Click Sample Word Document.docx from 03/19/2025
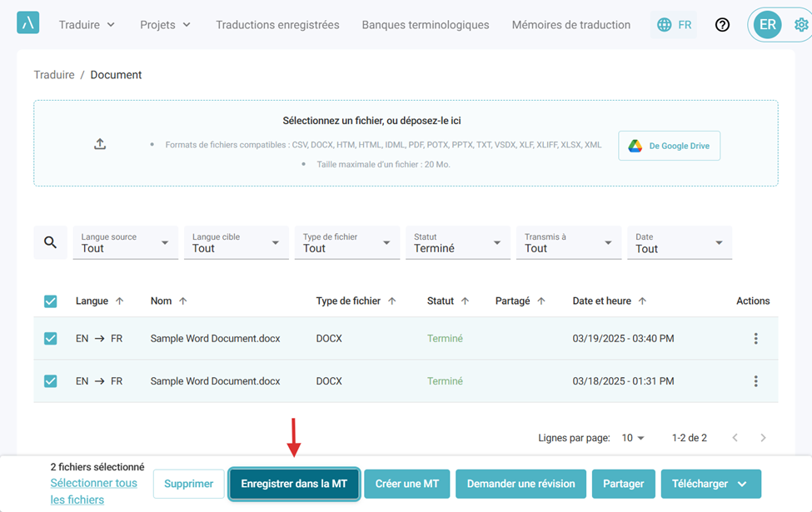 216,339
